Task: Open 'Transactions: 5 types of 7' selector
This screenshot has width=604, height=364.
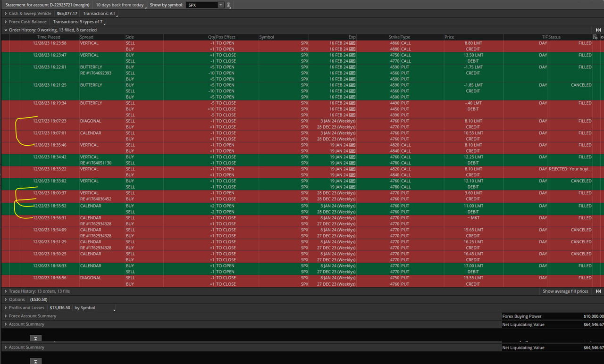Action: 79,21
